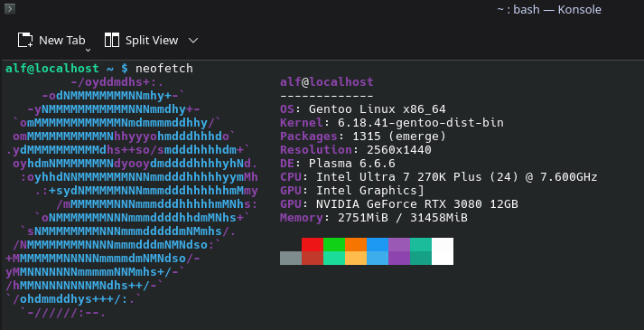
Task: Click the kernel version "6.18.41-gentoo-dist-bin"
Action: pyautogui.click(x=421, y=123)
